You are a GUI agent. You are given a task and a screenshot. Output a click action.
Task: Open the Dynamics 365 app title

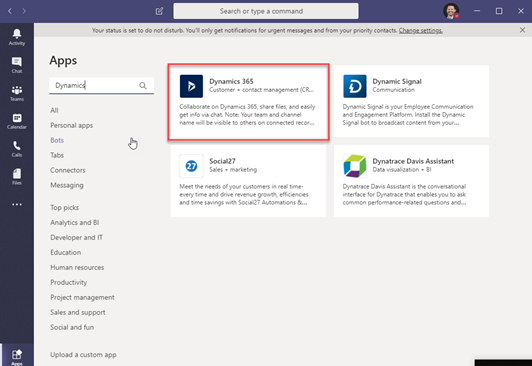click(231, 81)
